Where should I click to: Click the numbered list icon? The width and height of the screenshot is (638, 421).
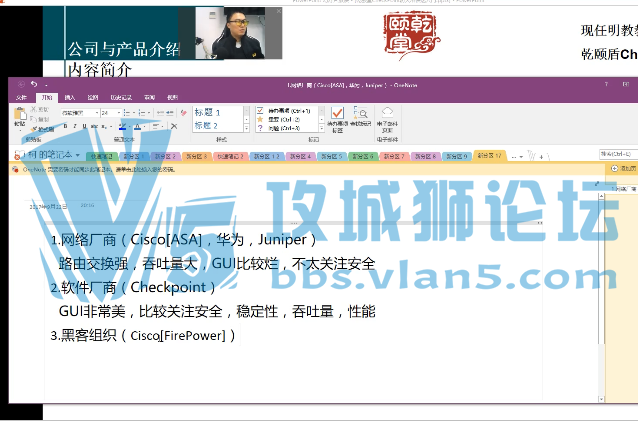pos(142,113)
